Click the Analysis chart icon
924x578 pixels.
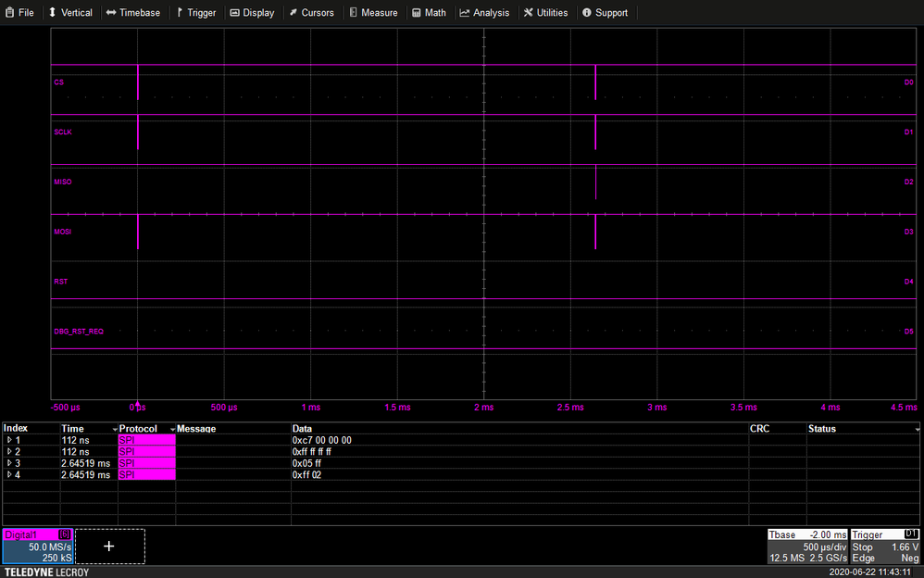pyautogui.click(x=465, y=13)
